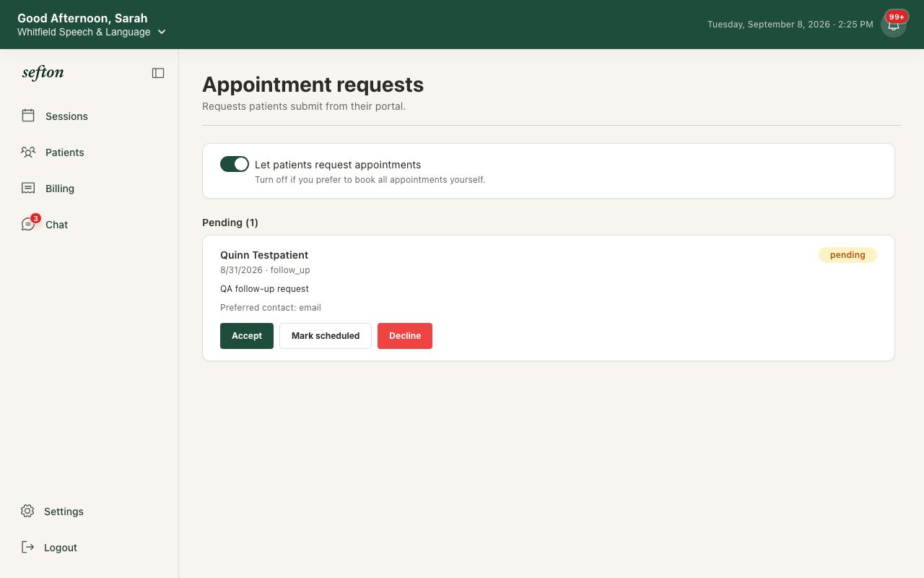Screen dimensions: 924x578
Task: Click the QA follow-up request text
Action: pyautogui.click(x=264, y=288)
